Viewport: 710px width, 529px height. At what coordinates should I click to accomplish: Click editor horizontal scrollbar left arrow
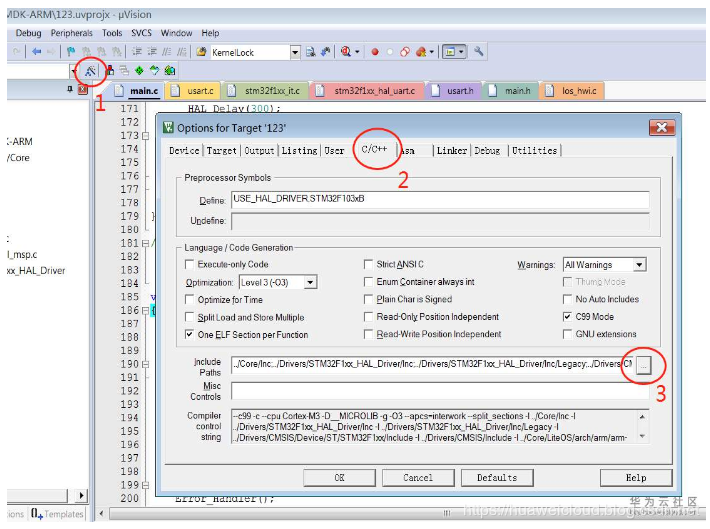tap(101, 513)
